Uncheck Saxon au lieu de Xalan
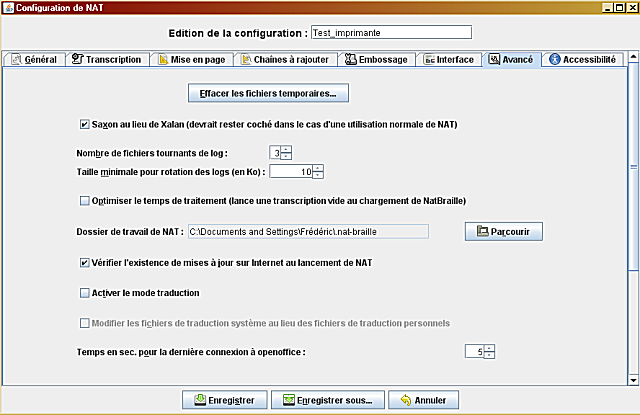This screenshot has height=415, width=640. pos(84,124)
